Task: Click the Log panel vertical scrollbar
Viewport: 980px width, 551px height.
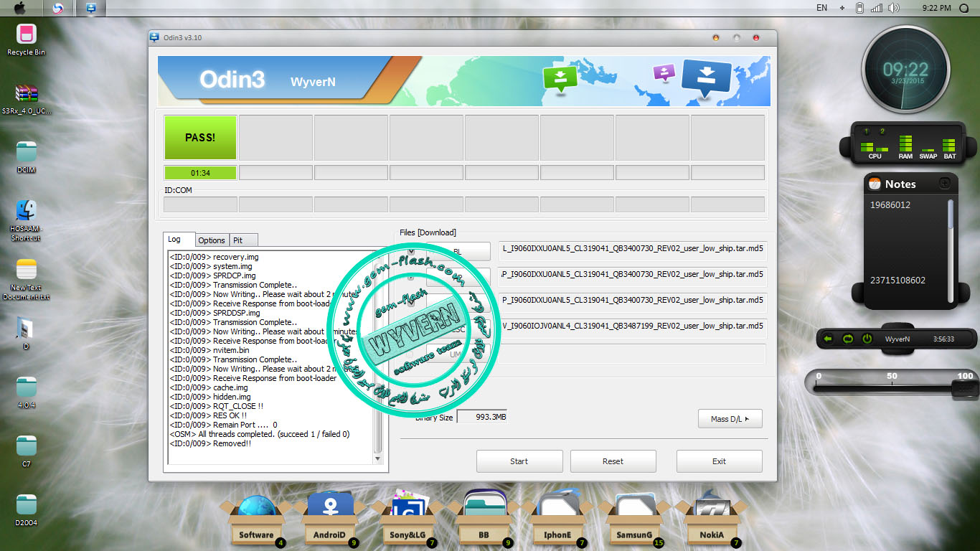Action: click(378, 357)
